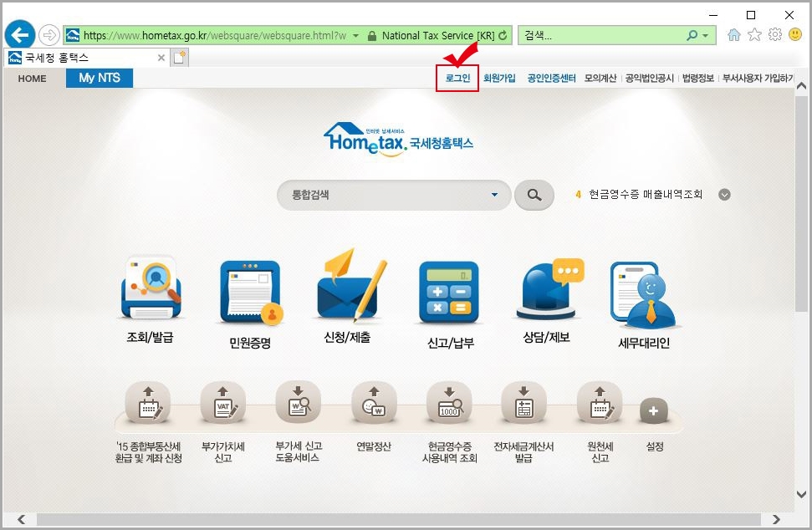Refresh the page with the reload icon

point(503,35)
